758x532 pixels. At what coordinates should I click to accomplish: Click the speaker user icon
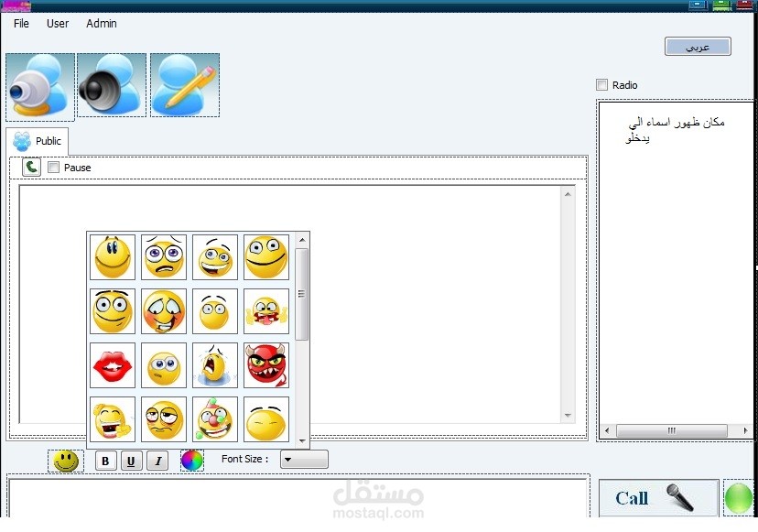[112, 84]
